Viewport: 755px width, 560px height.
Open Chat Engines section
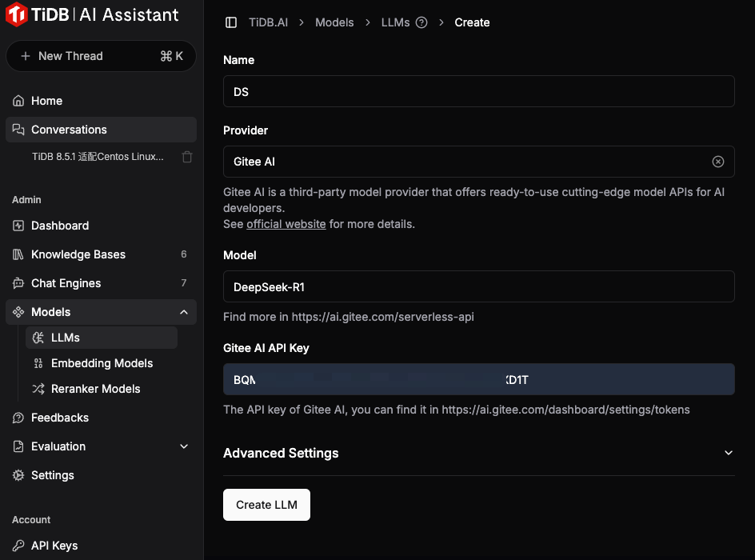click(66, 283)
